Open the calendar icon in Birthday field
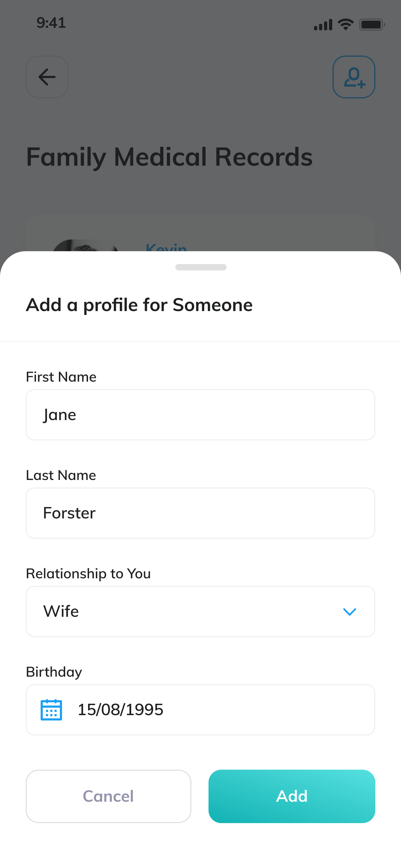This screenshot has height=868, width=401. pyautogui.click(x=51, y=710)
